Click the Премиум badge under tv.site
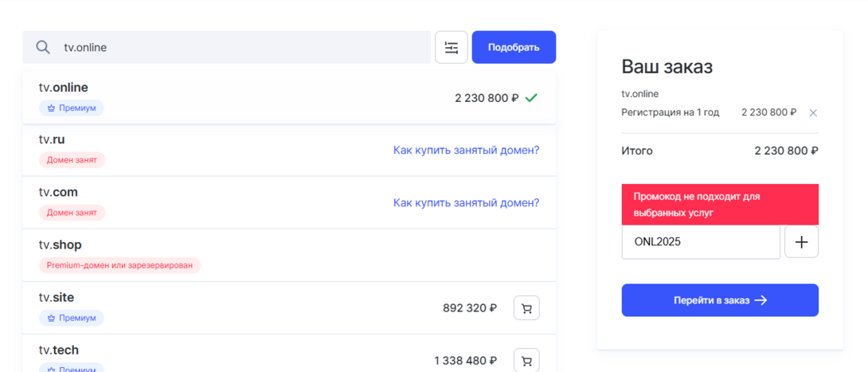 (x=72, y=318)
